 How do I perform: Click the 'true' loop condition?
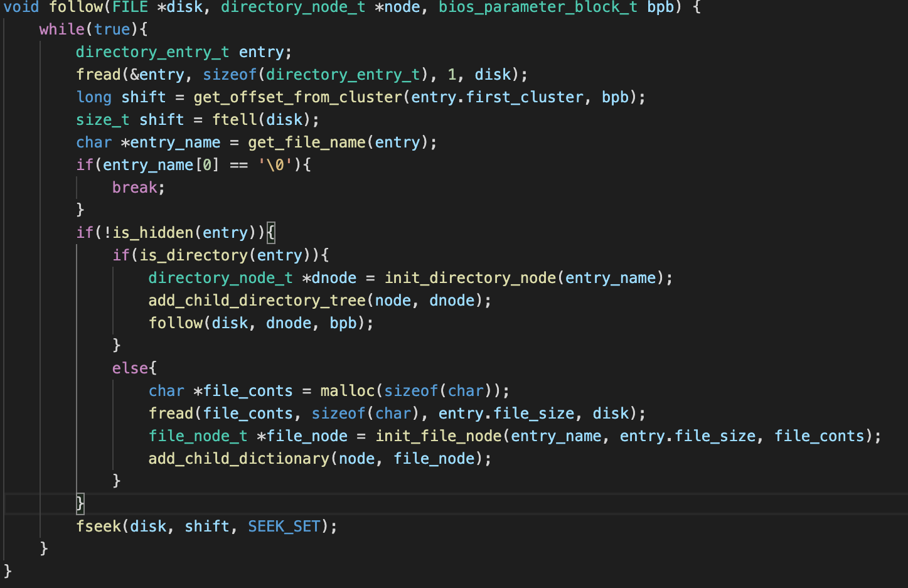[x=112, y=29]
